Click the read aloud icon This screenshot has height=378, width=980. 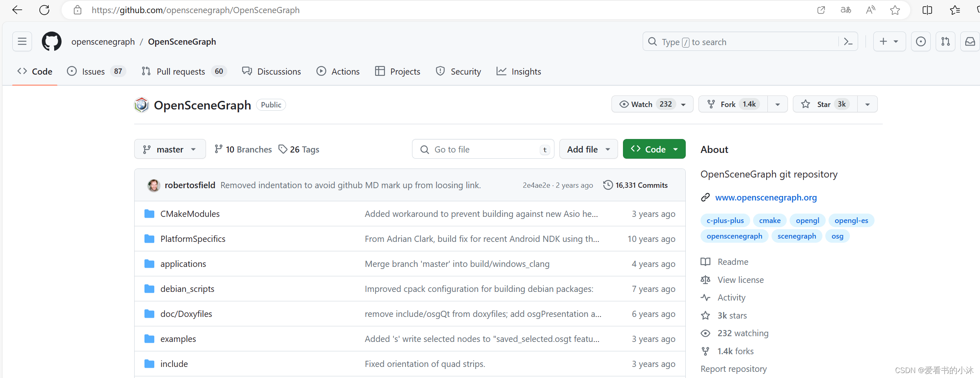pyautogui.click(x=870, y=10)
